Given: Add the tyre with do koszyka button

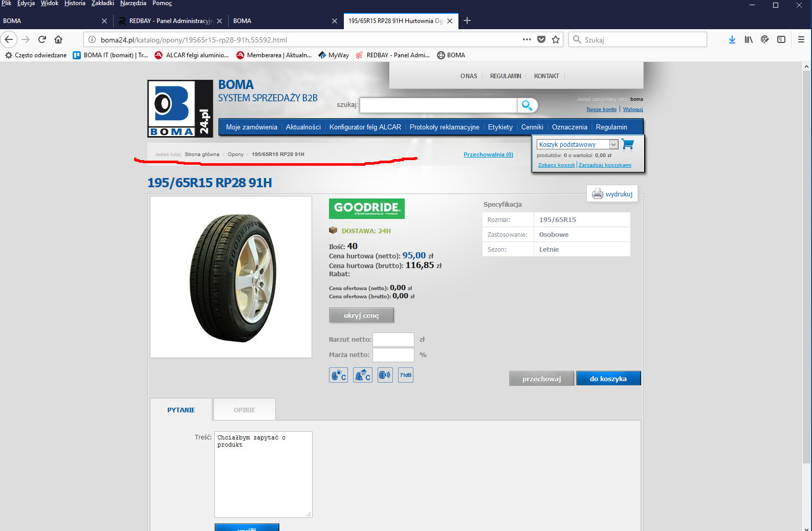Looking at the screenshot, I should tap(608, 379).
